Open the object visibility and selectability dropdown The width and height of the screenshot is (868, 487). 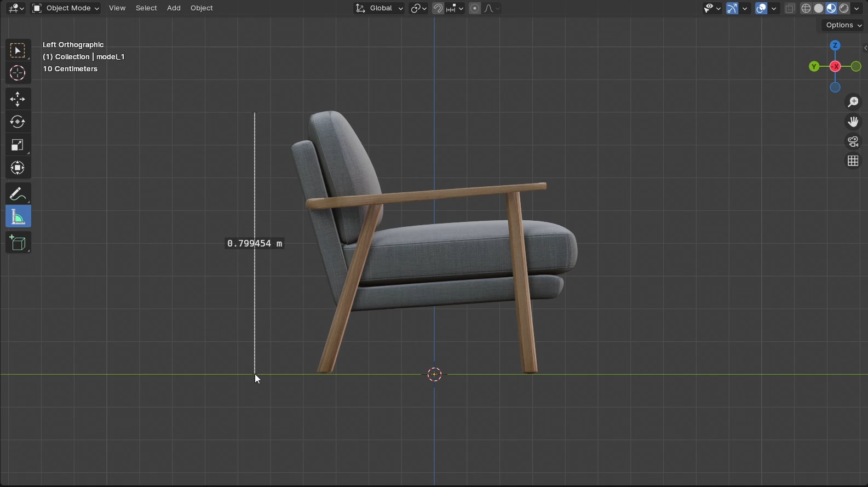coord(712,8)
